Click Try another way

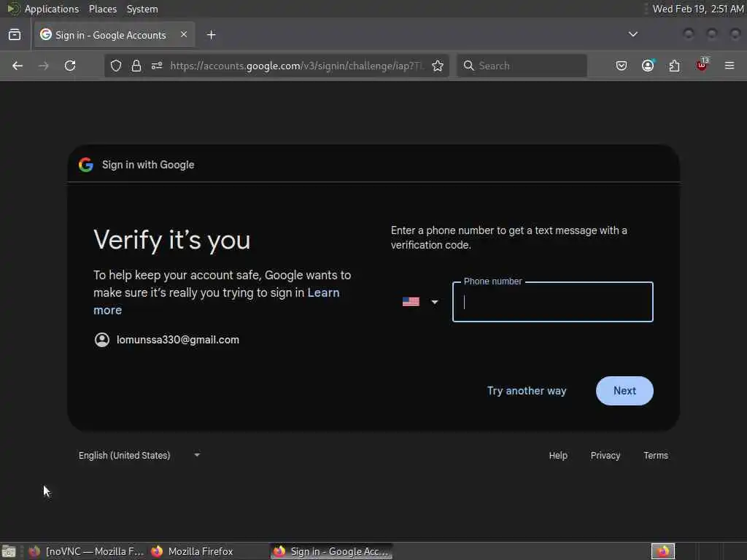pos(527,391)
